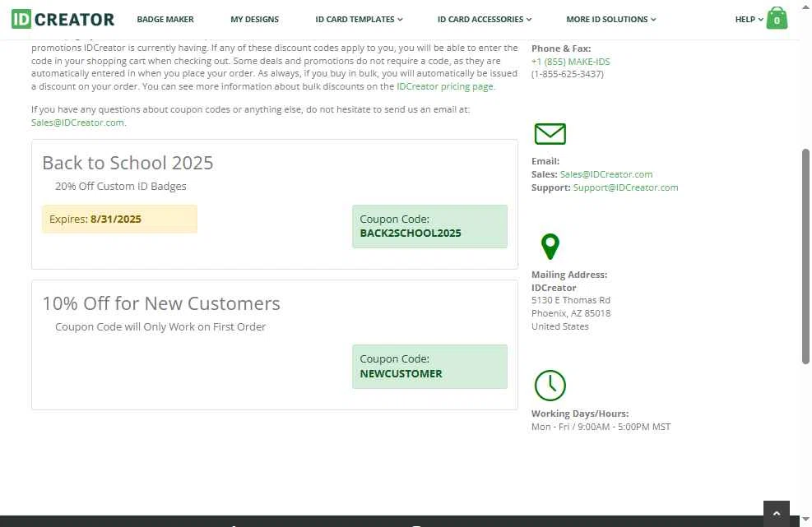Image resolution: width=812 pixels, height=527 pixels.
Task: Click the page vertical scrollbar thumb
Action: (x=805, y=257)
